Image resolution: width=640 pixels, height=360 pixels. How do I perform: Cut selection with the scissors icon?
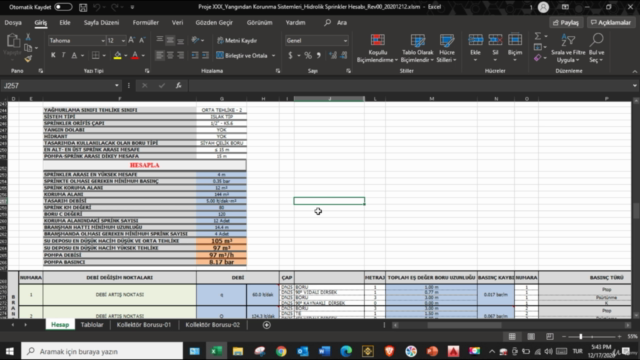click(x=28, y=37)
